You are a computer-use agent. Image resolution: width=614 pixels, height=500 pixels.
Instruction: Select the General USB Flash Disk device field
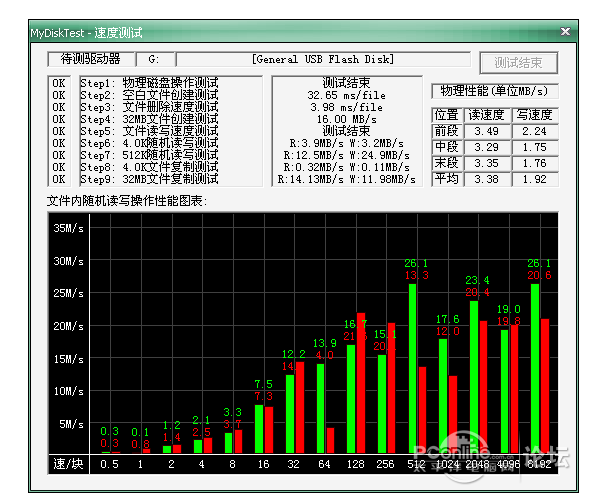(x=322, y=59)
